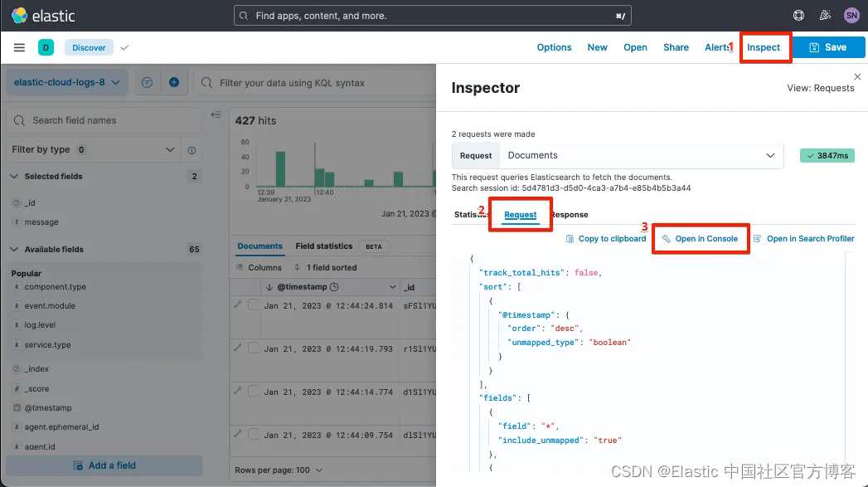
Task: Click the Elastic logo
Action: click(x=43, y=16)
